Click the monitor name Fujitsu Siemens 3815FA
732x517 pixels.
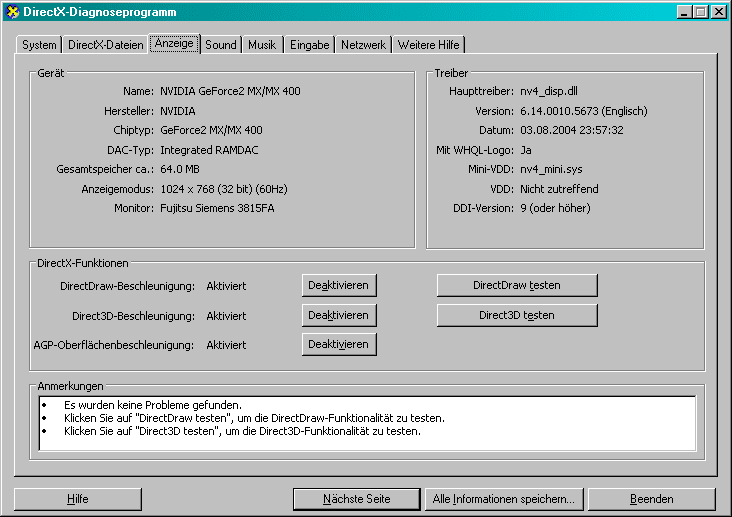click(x=217, y=208)
